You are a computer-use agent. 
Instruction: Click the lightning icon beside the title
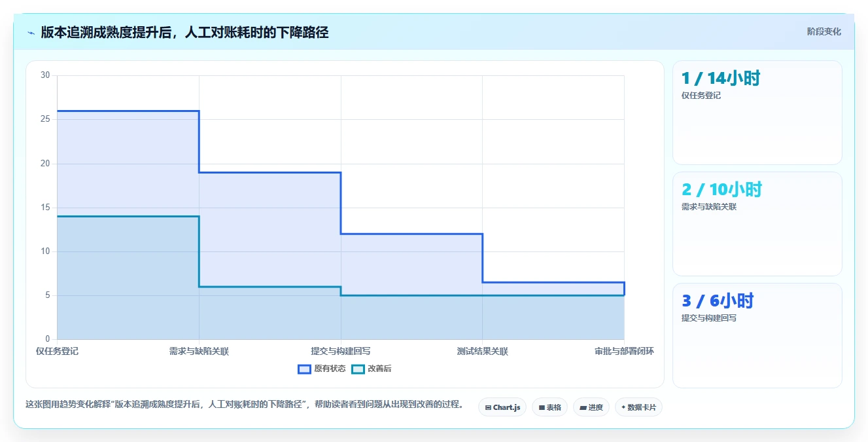point(31,33)
